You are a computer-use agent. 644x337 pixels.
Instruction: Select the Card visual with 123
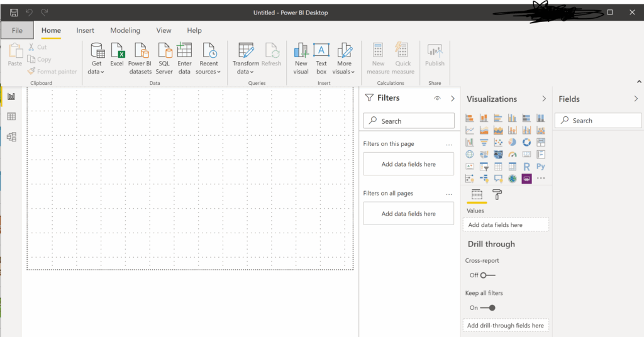(526, 154)
